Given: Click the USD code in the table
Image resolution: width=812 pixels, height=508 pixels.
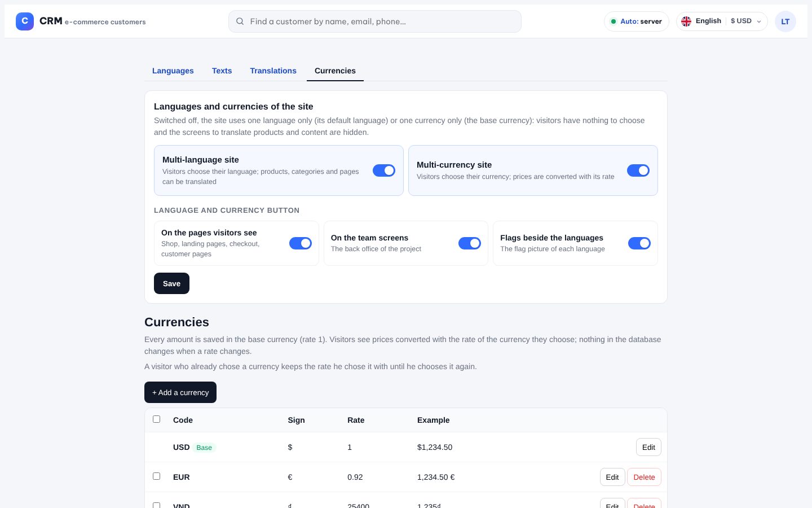Looking at the screenshot, I should click(x=182, y=447).
